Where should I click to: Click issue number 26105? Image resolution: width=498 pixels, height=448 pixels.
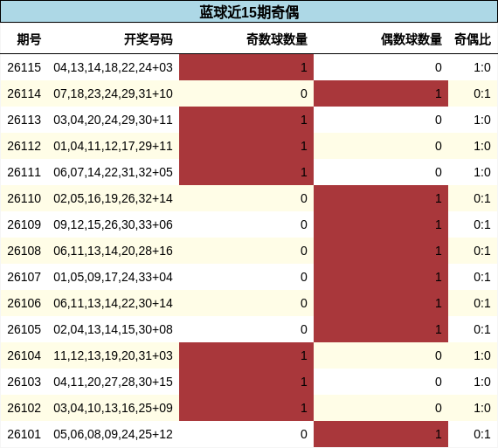24,329
